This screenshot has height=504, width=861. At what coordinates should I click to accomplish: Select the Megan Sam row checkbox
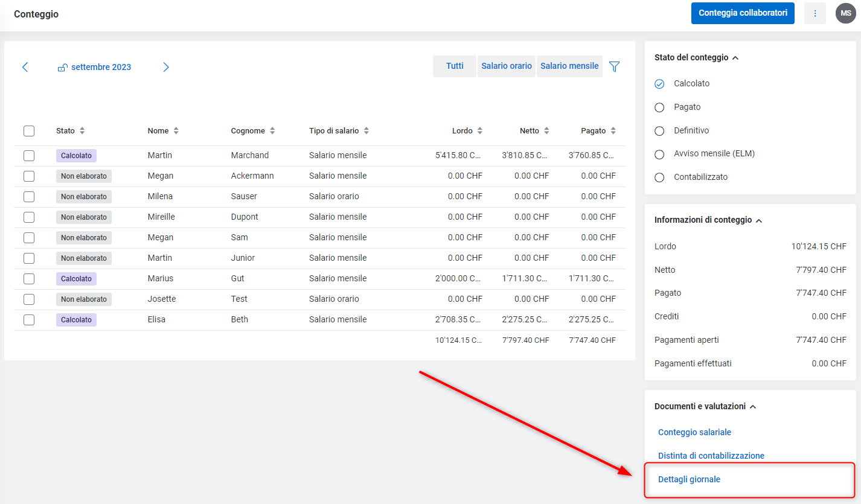[x=29, y=238]
